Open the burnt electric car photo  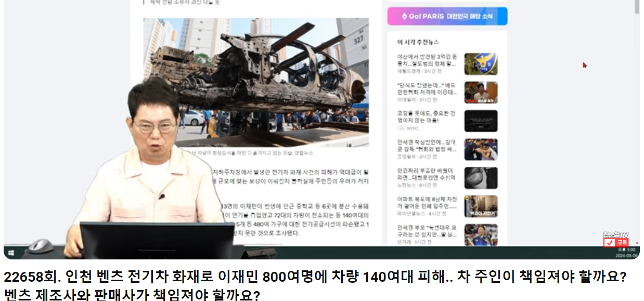(x=256, y=82)
